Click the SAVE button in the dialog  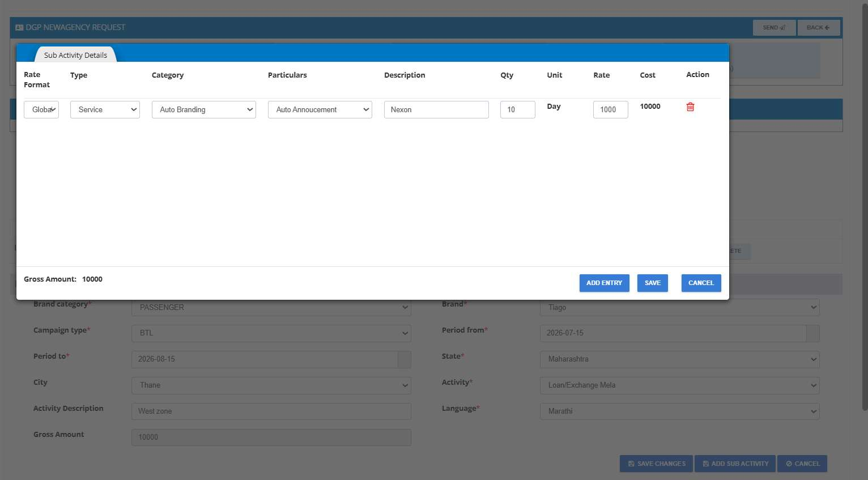653,283
